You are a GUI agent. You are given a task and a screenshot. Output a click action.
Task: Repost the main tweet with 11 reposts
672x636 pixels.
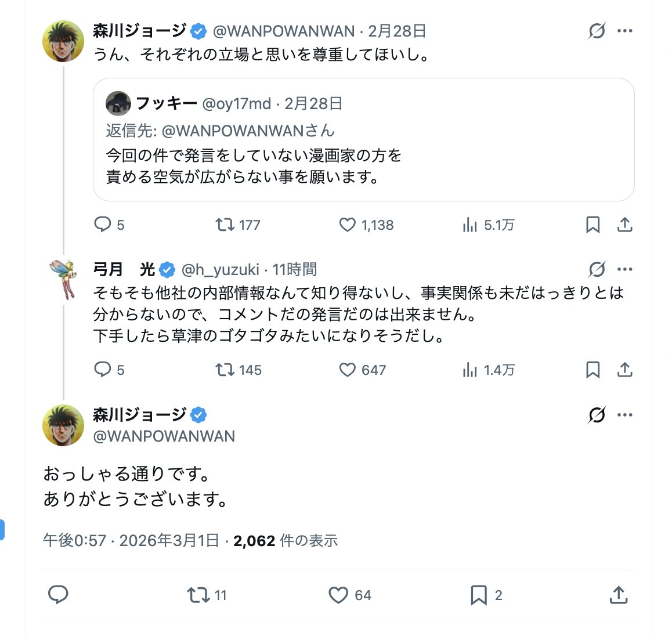[x=198, y=595]
